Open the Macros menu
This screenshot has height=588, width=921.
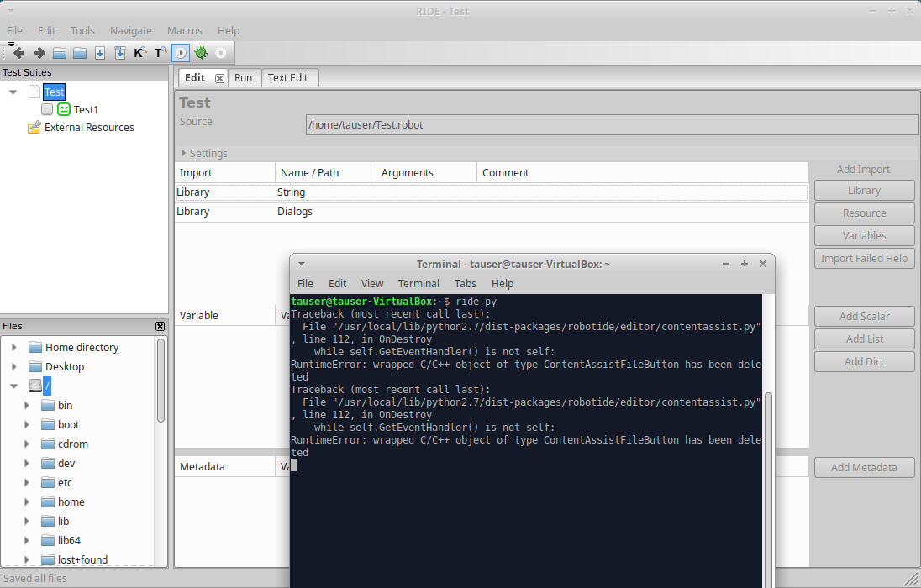click(x=185, y=30)
